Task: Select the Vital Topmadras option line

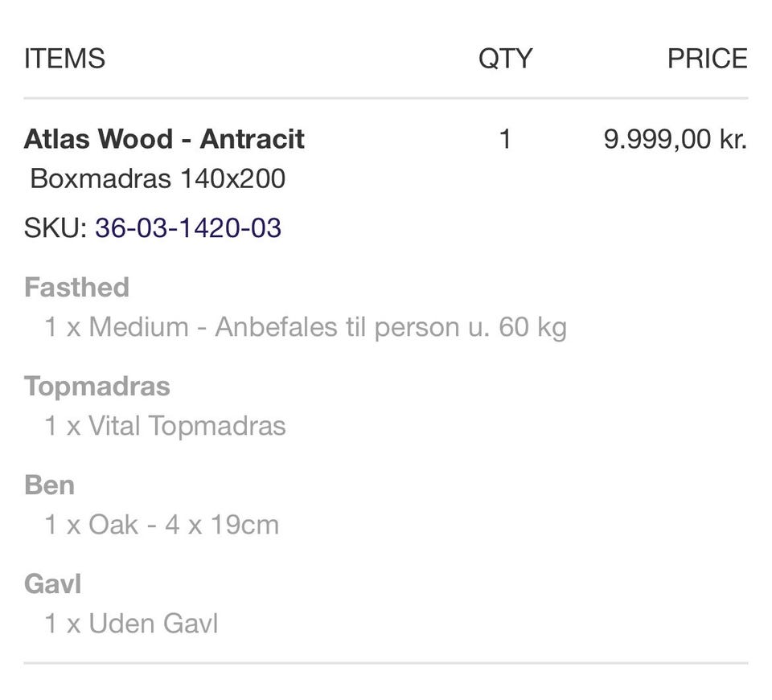Action: pos(165,426)
